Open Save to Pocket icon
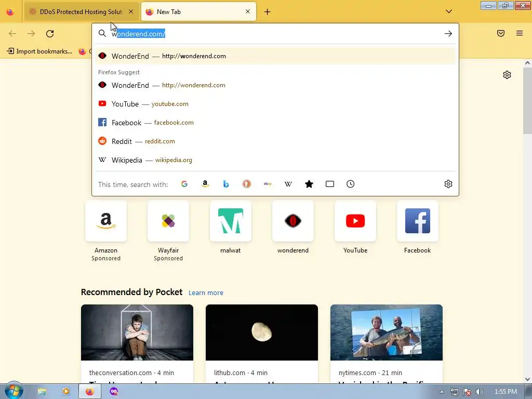Image resolution: width=532 pixels, height=399 pixels. click(501, 33)
